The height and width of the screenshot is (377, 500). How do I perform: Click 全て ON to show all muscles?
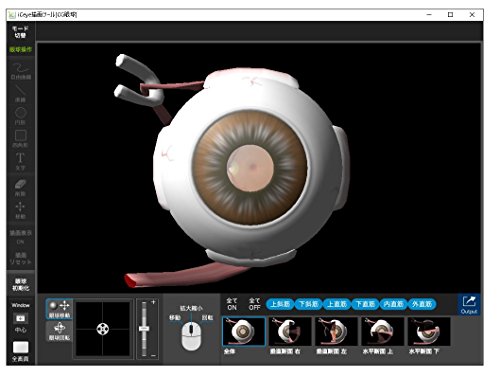click(x=232, y=304)
